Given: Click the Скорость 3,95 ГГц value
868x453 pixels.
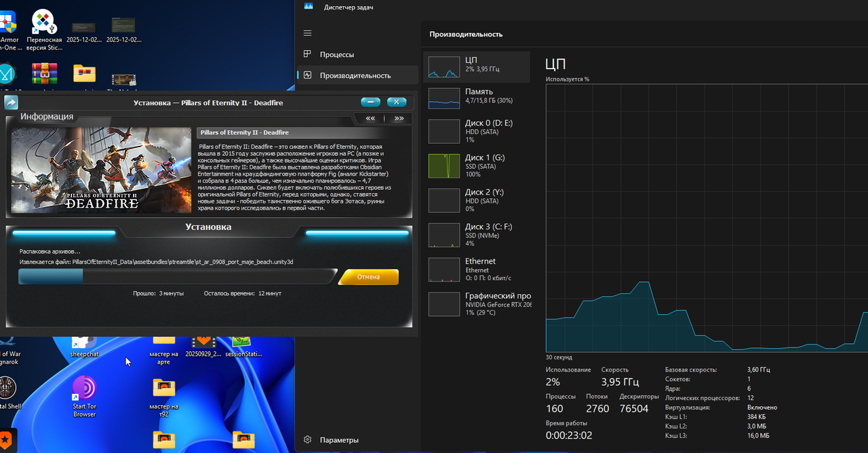Looking at the screenshot, I should coord(620,382).
